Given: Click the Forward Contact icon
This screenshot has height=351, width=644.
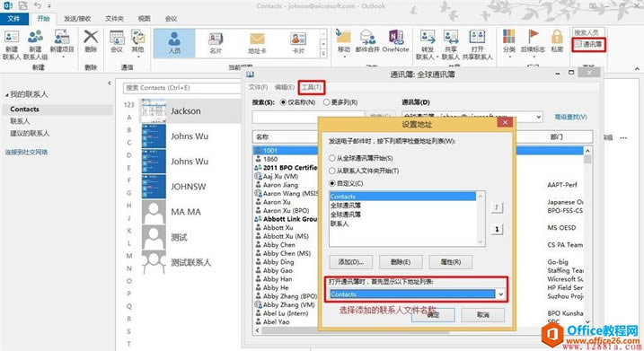Looking at the screenshot, I should click(428, 37).
